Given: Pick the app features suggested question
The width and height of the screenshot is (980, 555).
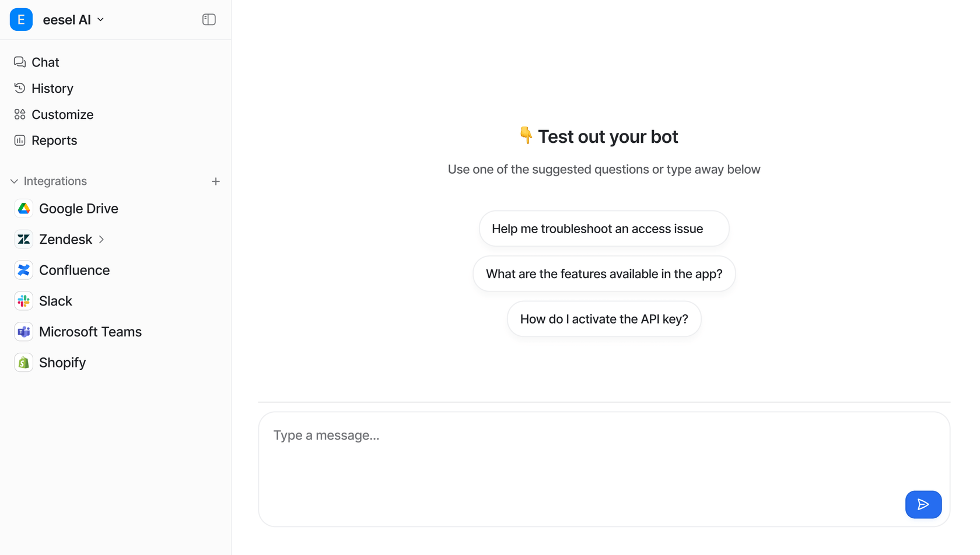Looking at the screenshot, I should pos(604,274).
